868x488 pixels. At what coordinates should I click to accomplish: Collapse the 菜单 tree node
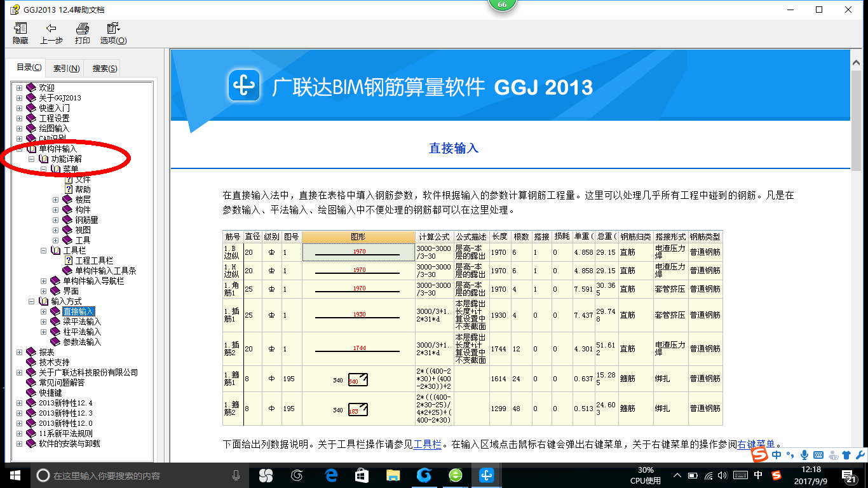pos(43,169)
